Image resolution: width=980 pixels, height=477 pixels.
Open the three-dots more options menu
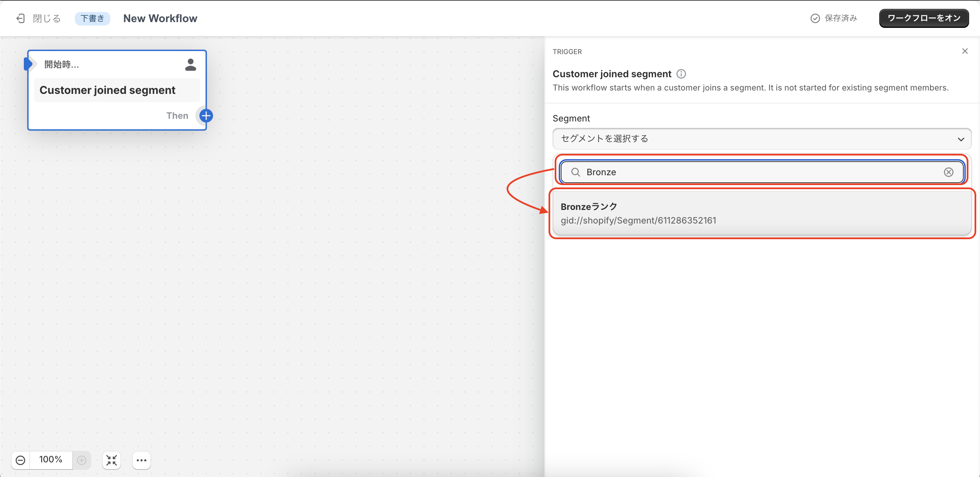pyautogui.click(x=142, y=460)
